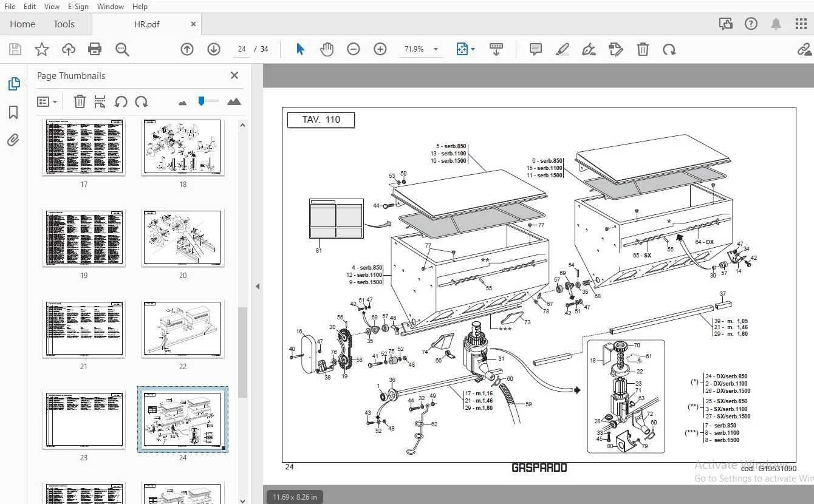Rotate page clockwise in toolbar
This screenshot has height=504, width=814.
669,49
